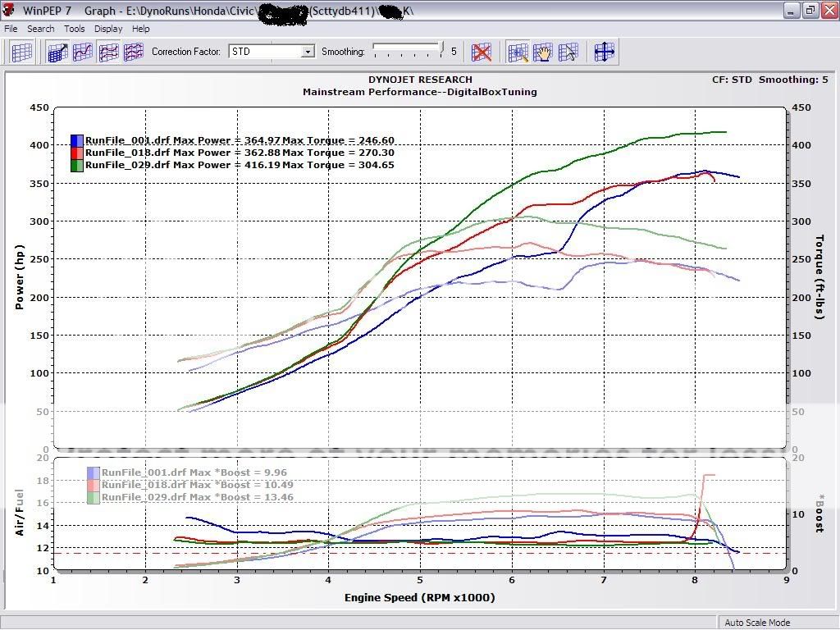The width and height of the screenshot is (840, 630).
Task: Select the magnifier zoom tool
Action: (x=518, y=52)
